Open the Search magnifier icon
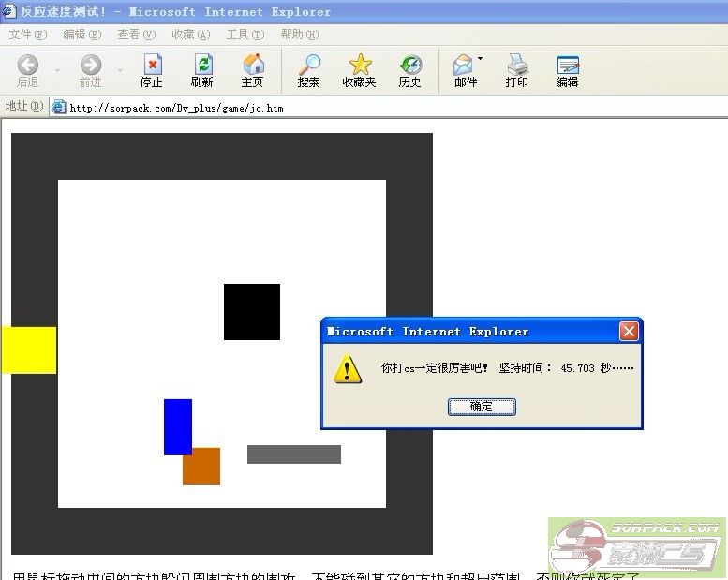Screen dimensions: 728x580 click(308, 65)
